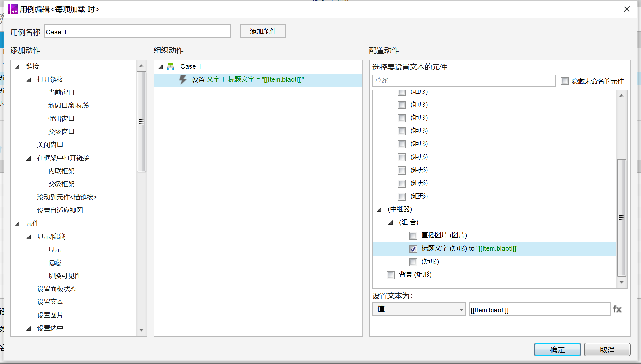Close the 用例编辑 dialog
The width and height of the screenshot is (641, 364).
point(627,9)
